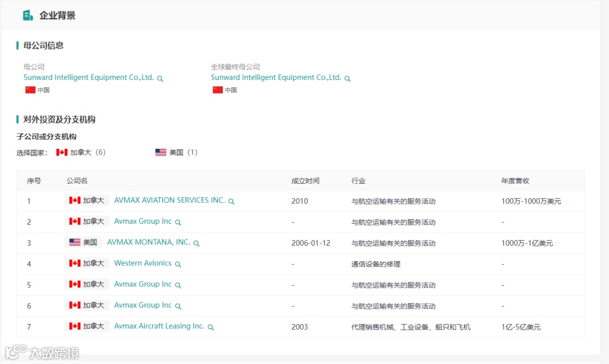Screen dimensions: 609x364
Task: Click the 行业 column header
Action: [358, 181]
